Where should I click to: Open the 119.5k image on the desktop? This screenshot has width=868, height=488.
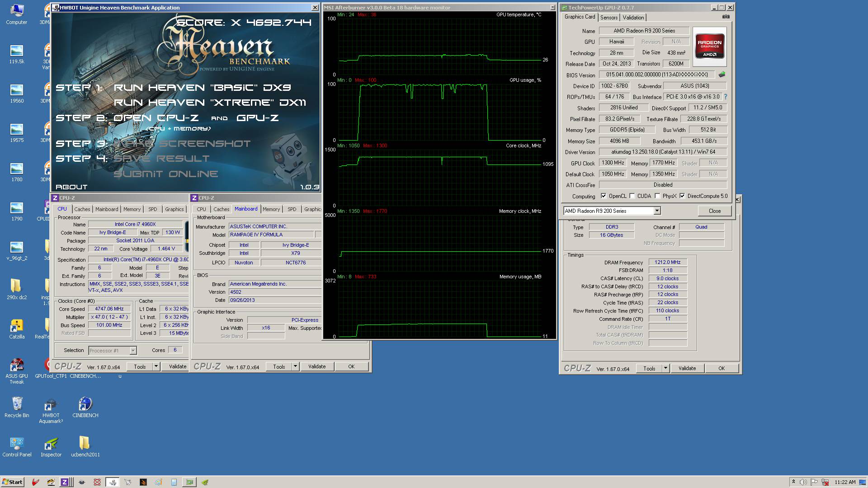[17, 54]
